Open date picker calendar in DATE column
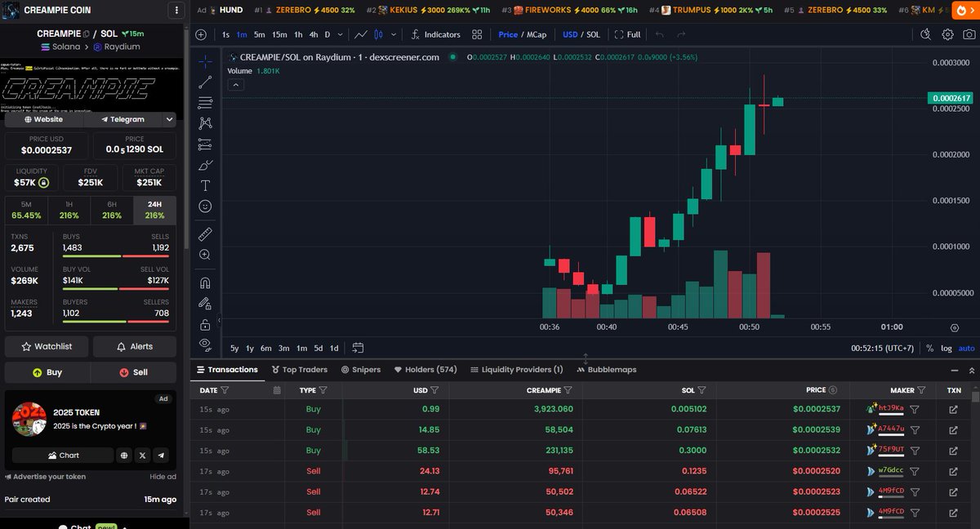The image size is (980, 529). click(277, 390)
